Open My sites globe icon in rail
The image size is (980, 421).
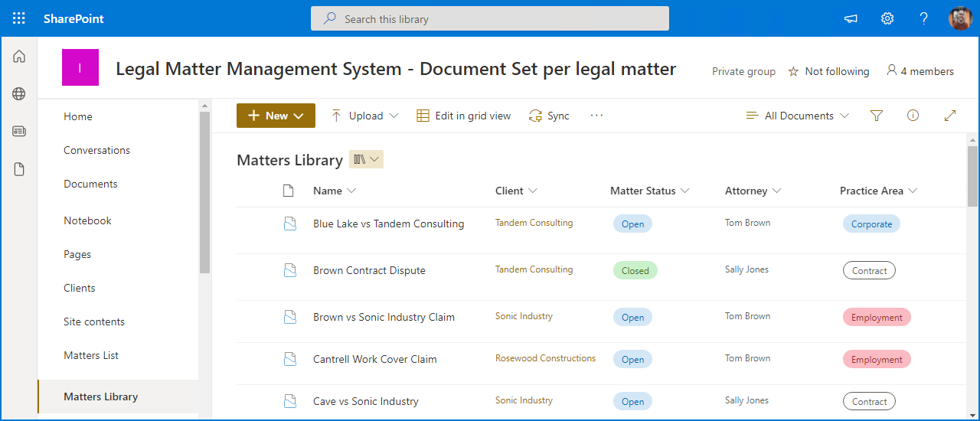[x=19, y=93]
